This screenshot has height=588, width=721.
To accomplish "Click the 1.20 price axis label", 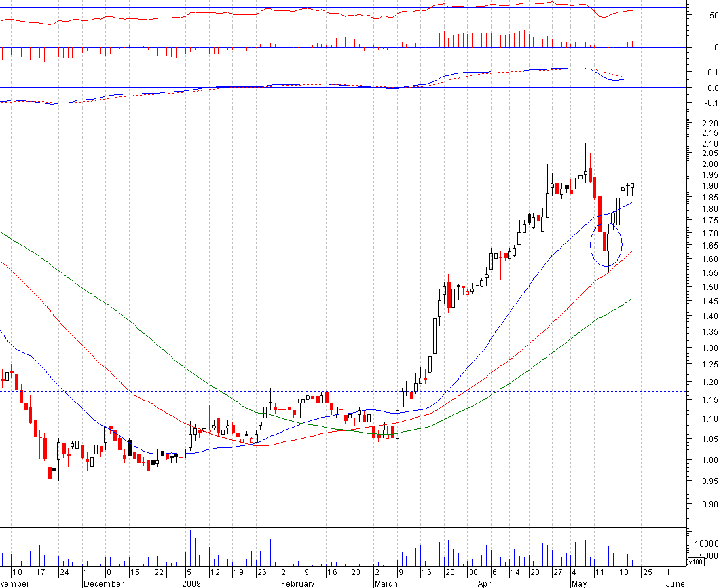I will click(x=710, y=382).
